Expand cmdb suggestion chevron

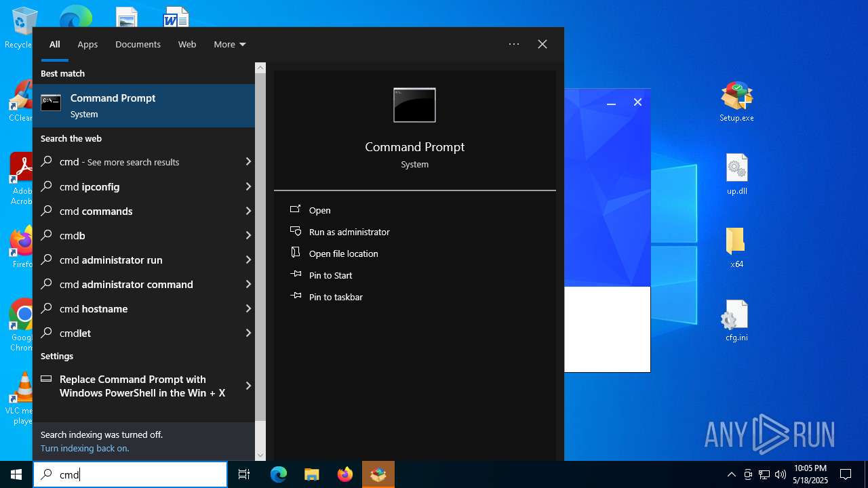click(248, 235)
